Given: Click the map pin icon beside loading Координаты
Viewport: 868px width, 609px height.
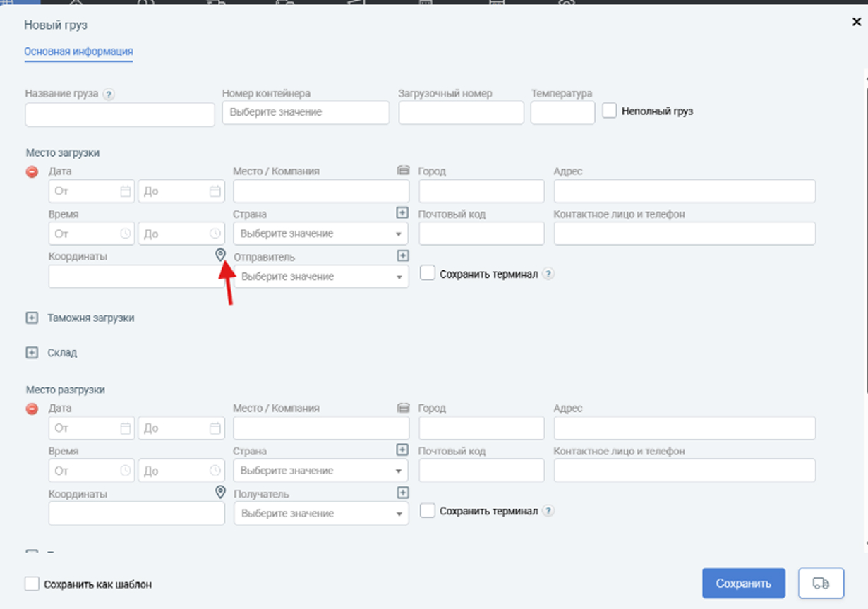Looking at the screenshot, I should [x=220, y=255].
